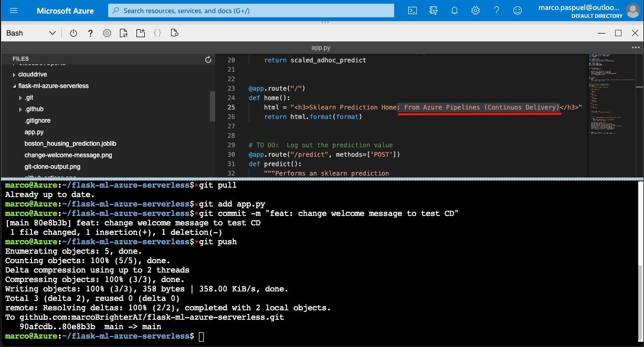Click the TO DO comment line
644x347 pixels.
321,145
